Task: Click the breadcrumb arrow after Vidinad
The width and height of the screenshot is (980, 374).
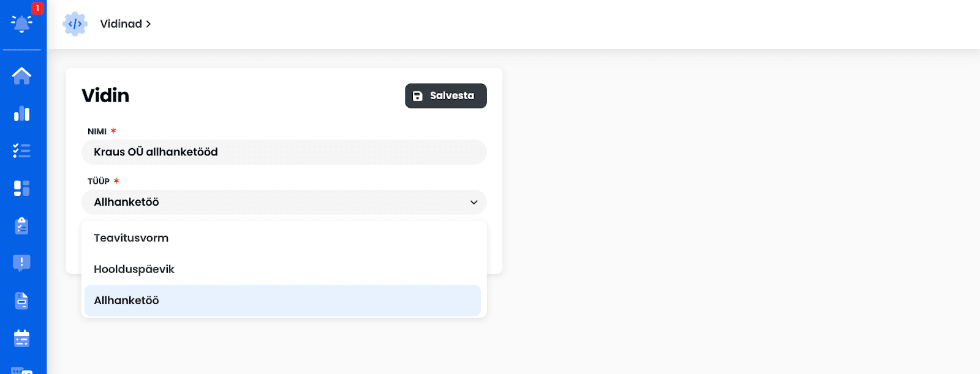Action: 148,24
